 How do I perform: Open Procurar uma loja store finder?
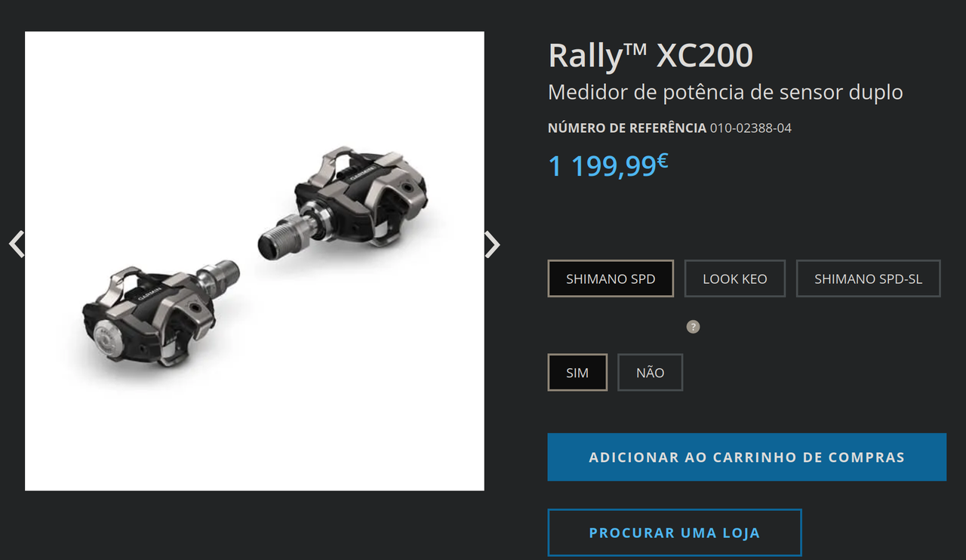pos(674,533)
